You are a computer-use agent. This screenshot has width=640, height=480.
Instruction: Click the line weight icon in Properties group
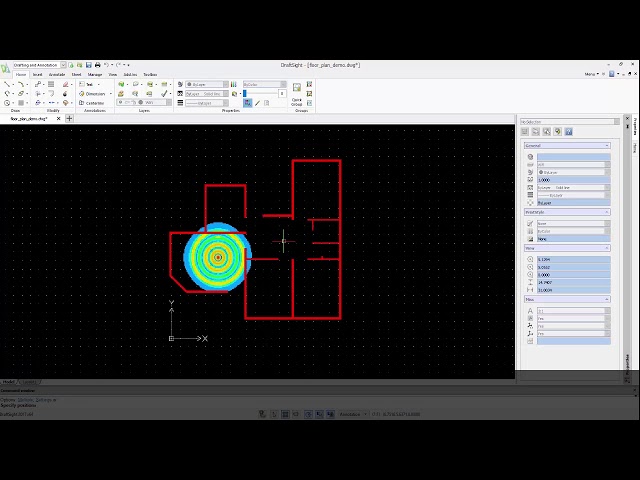180,103
